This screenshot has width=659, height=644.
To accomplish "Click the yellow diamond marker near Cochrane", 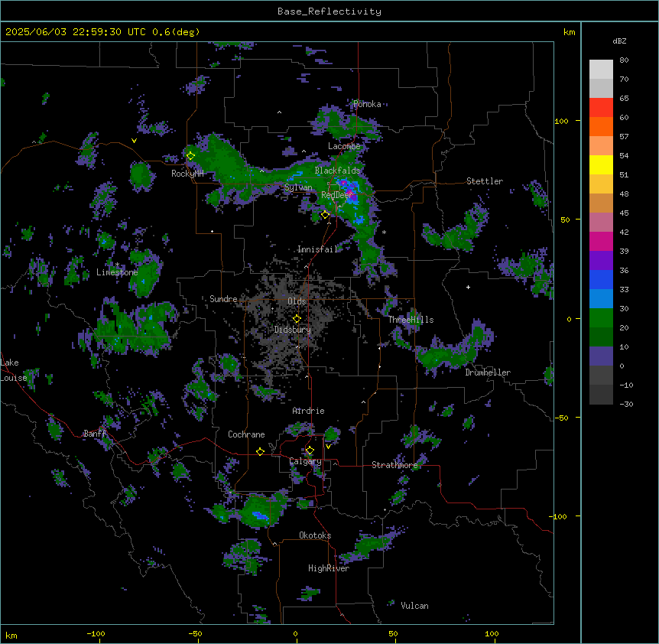I will click(x=260, y=451).
